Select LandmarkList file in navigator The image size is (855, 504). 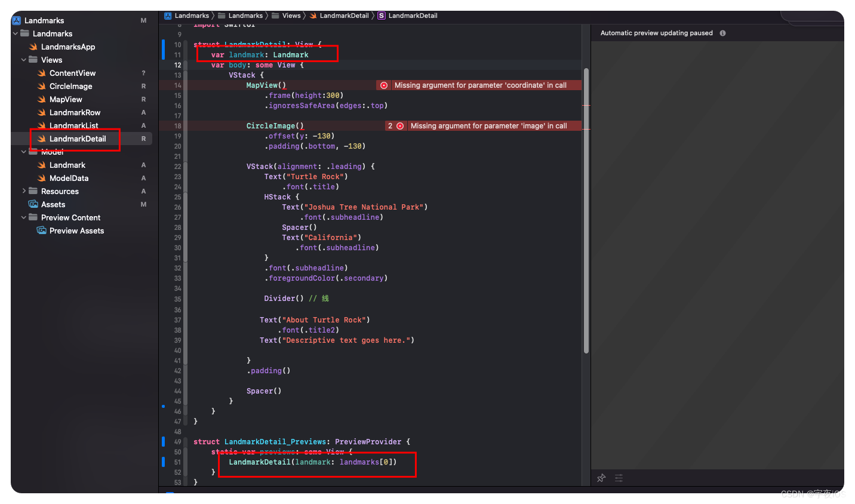(73, 125)
